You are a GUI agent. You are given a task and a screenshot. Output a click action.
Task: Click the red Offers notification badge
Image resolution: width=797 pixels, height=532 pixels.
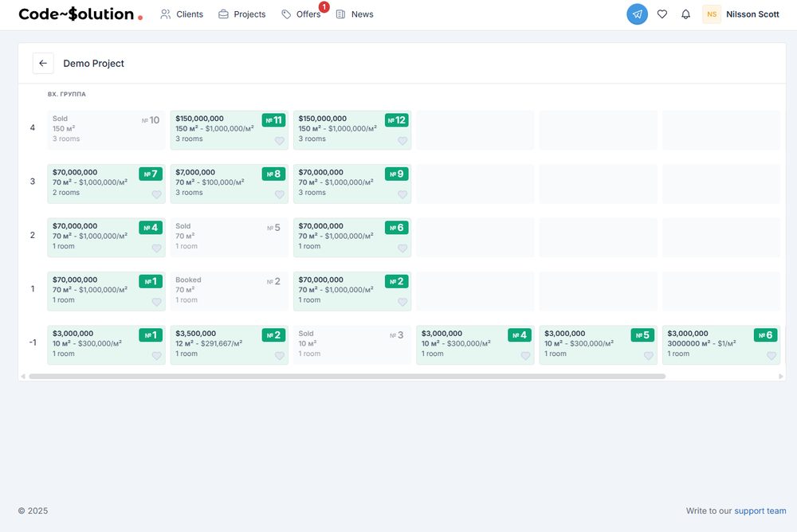pyautogui.click(x=324, y=7)
